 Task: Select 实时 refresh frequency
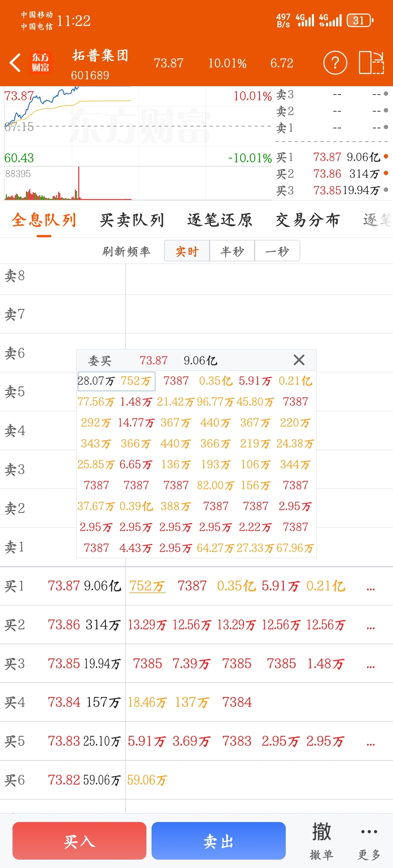click(x=187, y=251)
